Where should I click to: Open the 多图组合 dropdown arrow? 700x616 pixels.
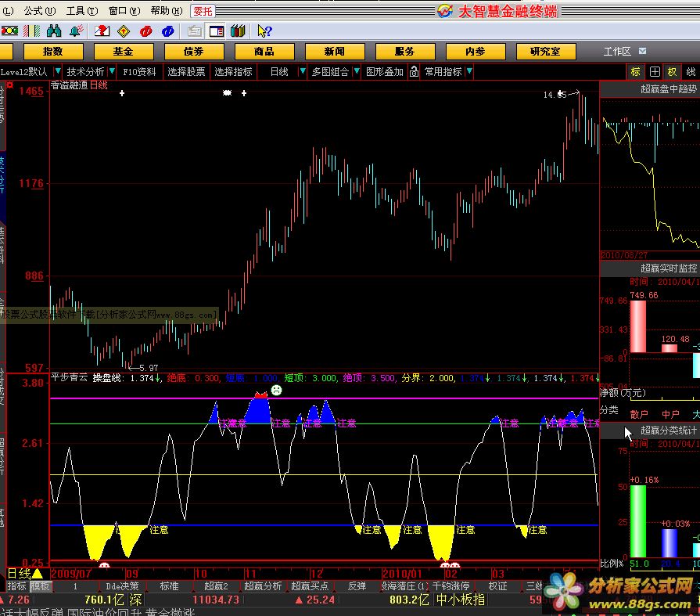pyautogui.click(x=356, y=71)
